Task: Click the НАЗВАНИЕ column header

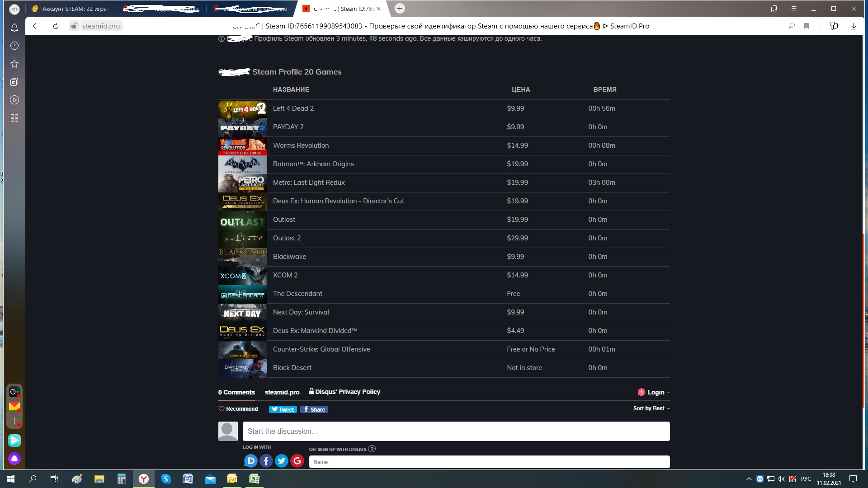Action: [x=291, y=89]
